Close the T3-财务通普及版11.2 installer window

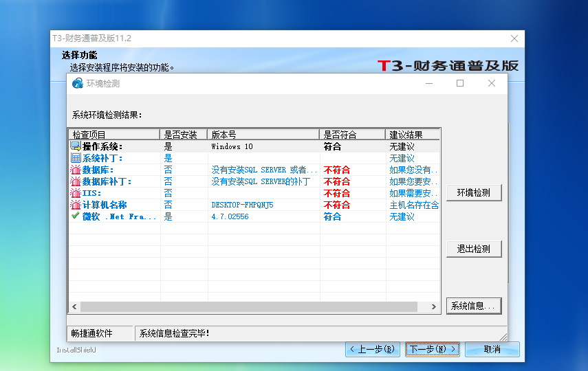tap(514, 38)
